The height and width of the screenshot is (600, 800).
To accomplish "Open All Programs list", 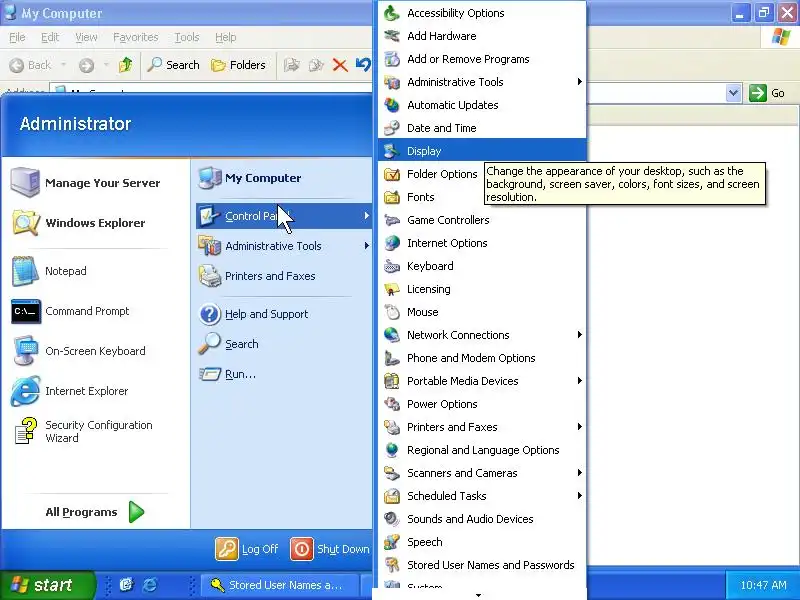I will point(95,512).
